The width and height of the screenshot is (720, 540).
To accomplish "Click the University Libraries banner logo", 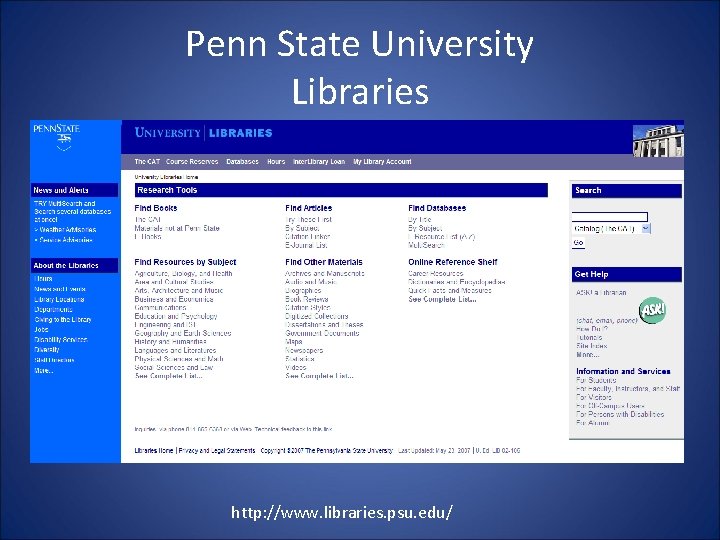I will 203,133.
